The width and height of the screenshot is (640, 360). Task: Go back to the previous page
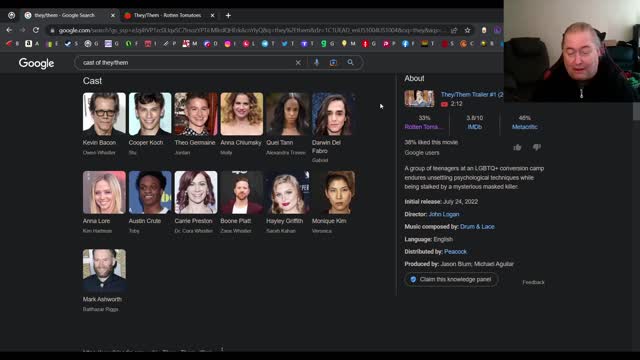pos(9,30)
